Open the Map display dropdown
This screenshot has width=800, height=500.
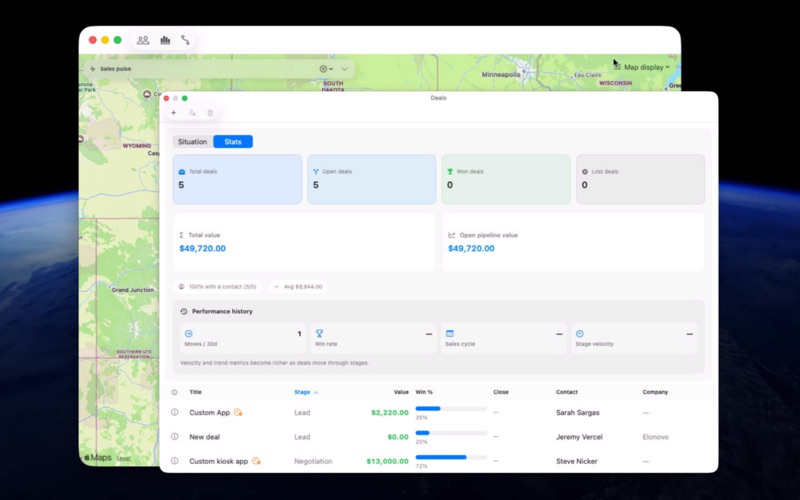pos(642,67)
